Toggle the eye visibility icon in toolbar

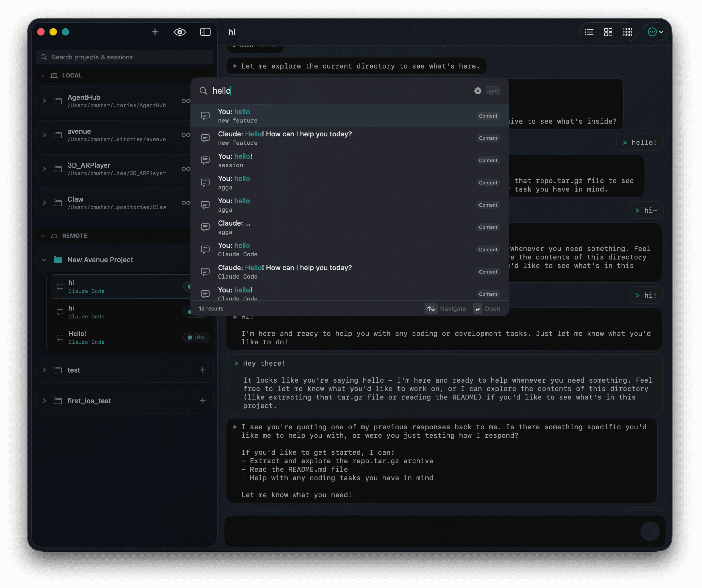point(180,32)
